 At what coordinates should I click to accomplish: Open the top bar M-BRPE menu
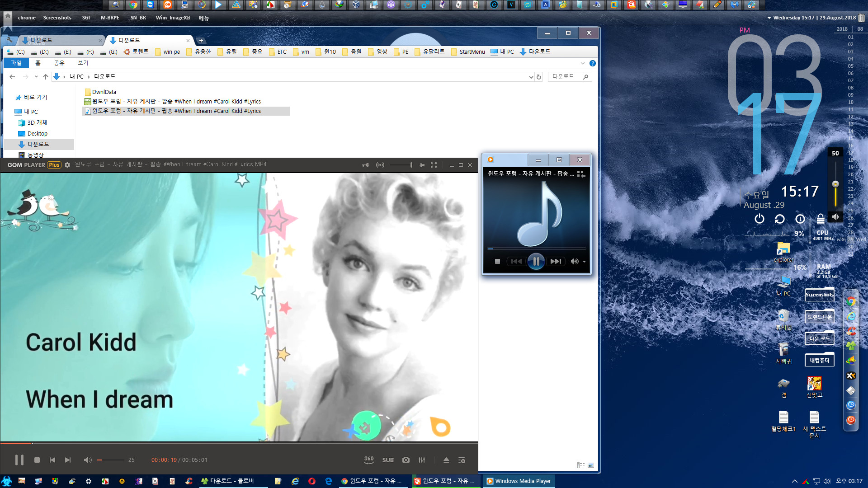[110, 18]
